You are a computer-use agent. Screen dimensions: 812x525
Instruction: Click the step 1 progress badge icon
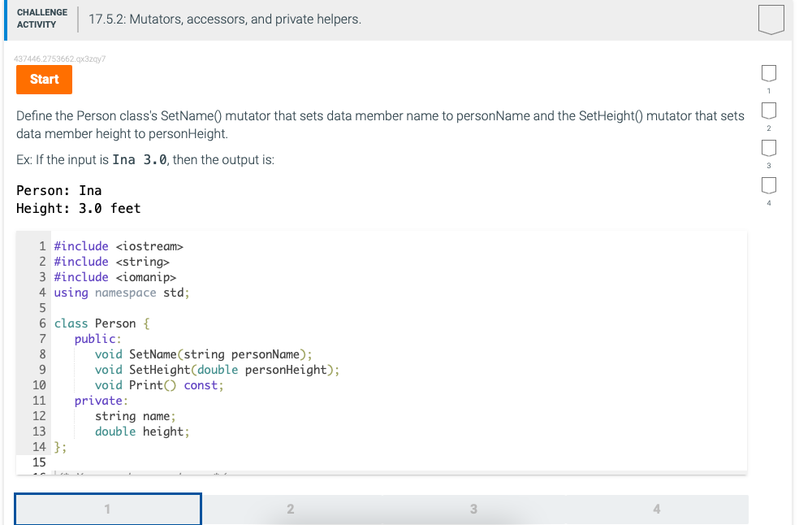768,72
